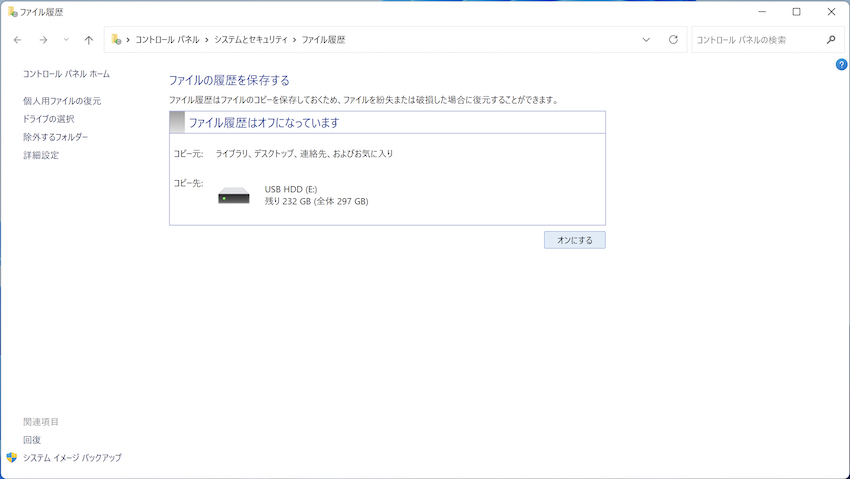Click breadcrumb chevron before コントロール パネル
Screen dimensions: 850x479
click(128, 40)
